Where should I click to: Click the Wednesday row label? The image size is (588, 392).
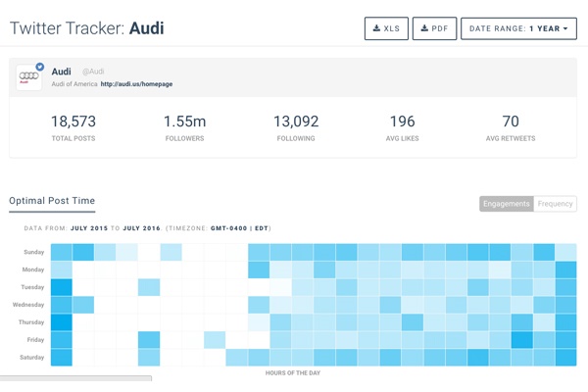tap(28, 305)
